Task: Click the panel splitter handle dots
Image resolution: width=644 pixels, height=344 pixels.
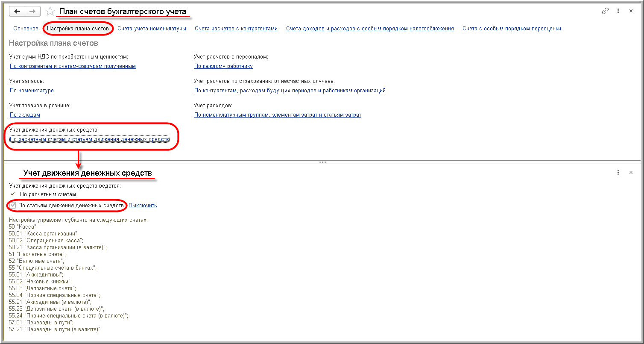Action: pos(322,162)
